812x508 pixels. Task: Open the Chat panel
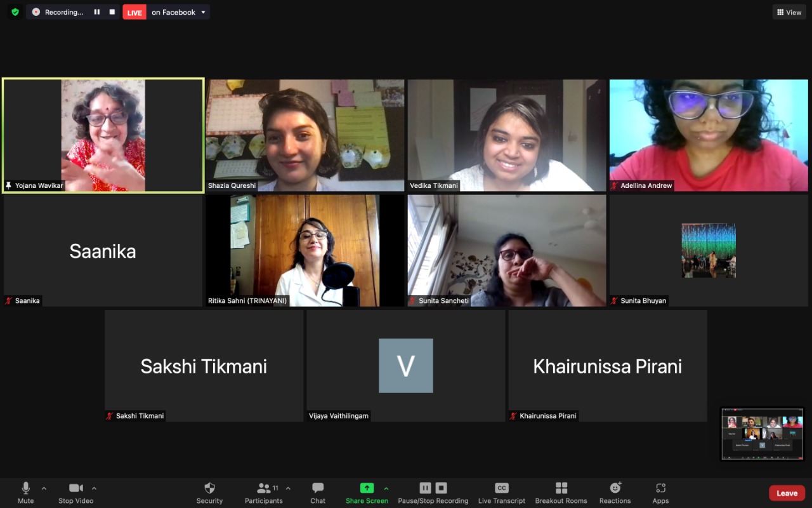318,493
